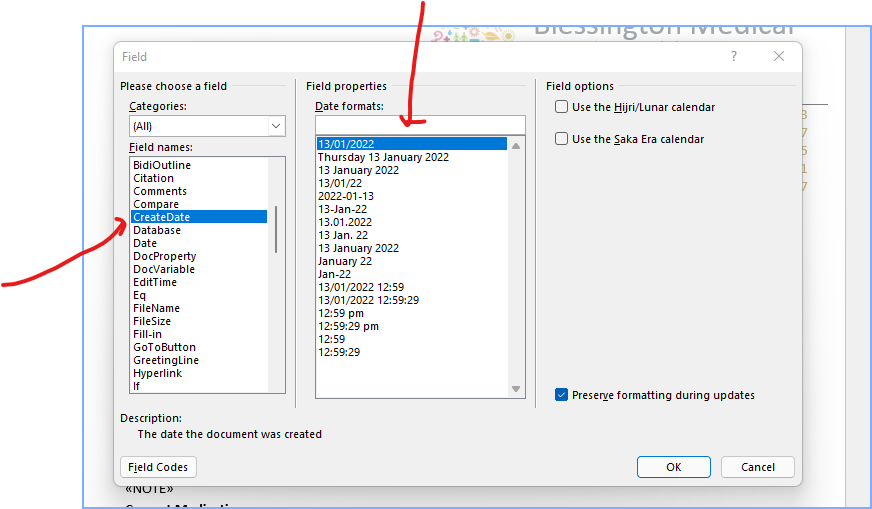This screenshot has height=509, width=872.
Task: Close the Field dialog window
Action: (779, 57)
